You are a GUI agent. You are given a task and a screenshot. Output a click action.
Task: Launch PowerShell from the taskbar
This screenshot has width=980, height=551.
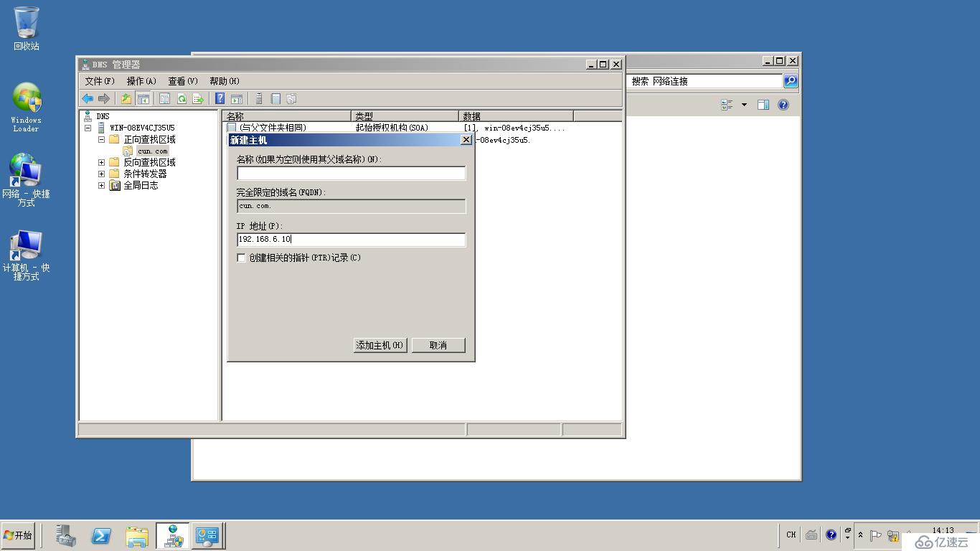tap(101, 536)
